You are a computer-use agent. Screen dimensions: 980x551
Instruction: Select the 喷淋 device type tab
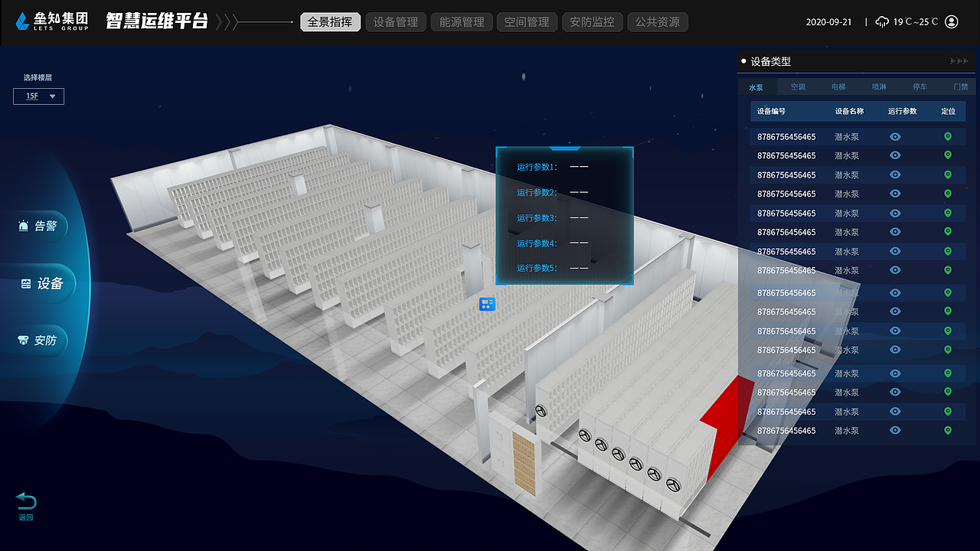(879, 87)
